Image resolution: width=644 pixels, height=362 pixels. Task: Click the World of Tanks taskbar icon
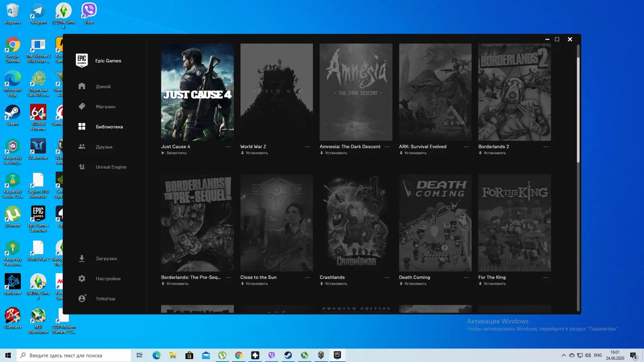[321, 355]
